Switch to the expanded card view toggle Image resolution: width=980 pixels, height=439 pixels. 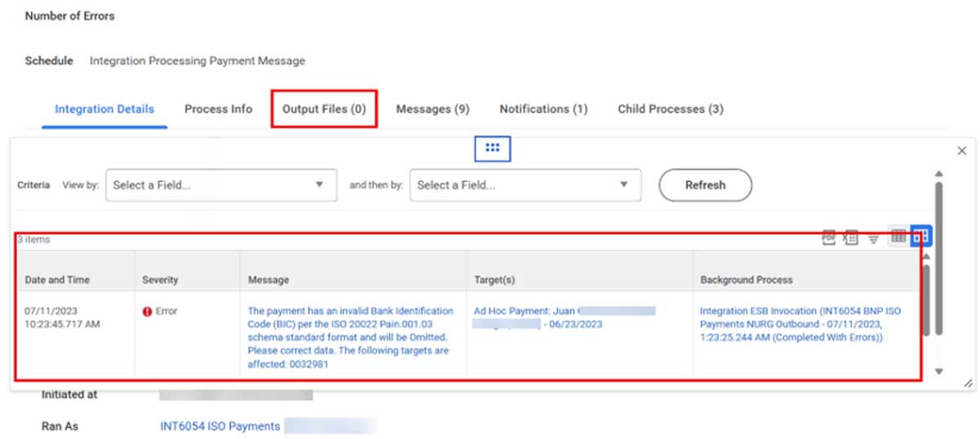coord(921,237)
